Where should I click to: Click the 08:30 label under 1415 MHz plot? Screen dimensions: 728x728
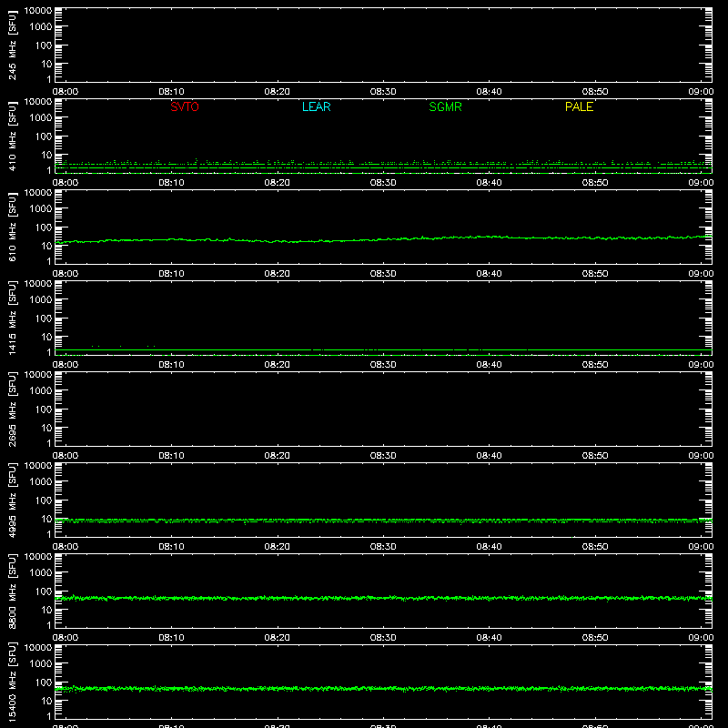383,365
